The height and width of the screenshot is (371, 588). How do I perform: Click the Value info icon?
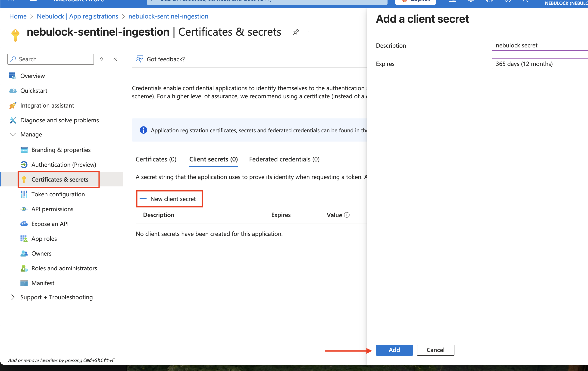[x=347, y=215]
